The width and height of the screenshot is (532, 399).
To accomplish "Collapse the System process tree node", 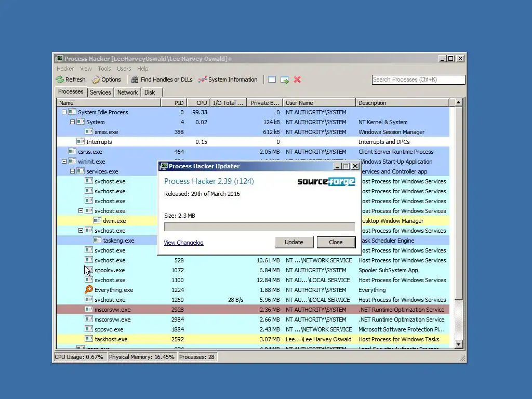I will (x=72, y=122).
